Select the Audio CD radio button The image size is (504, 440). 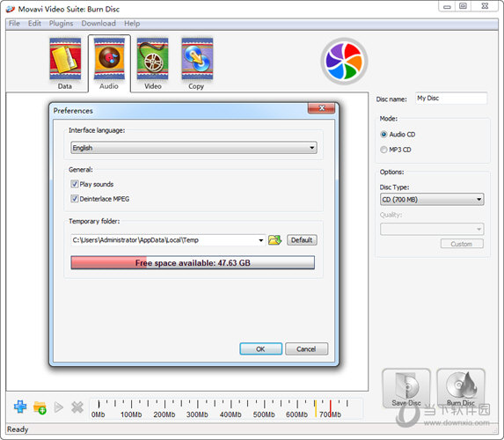[x=383, y=135]
